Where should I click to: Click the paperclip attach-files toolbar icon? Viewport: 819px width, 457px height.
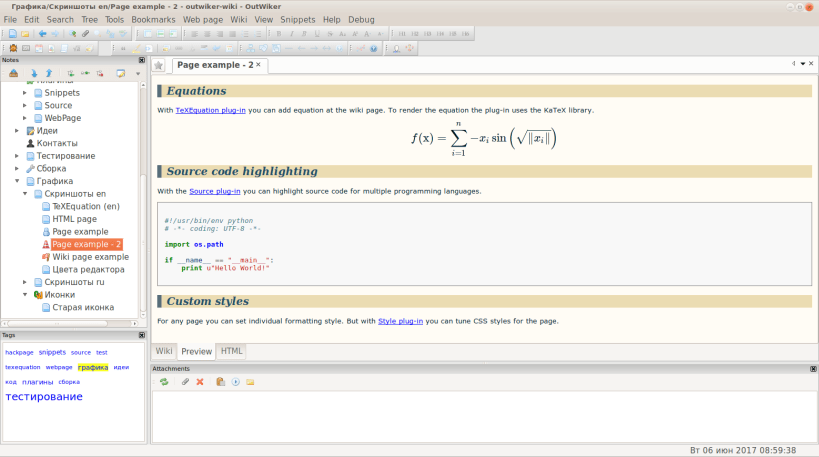[x=85, y=34]
